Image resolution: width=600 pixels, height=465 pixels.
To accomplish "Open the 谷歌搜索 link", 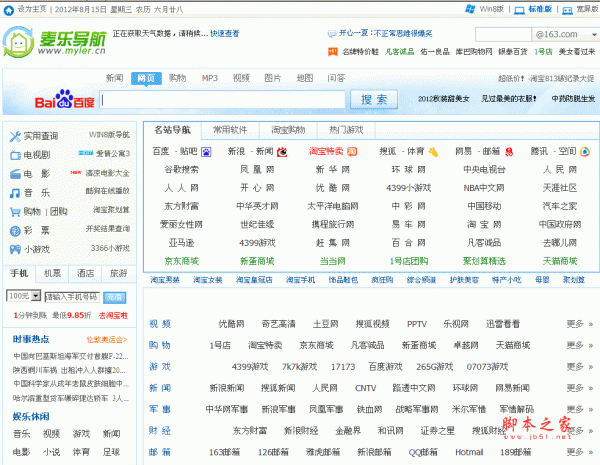I will pyautogui.click(x=181, y=170).
